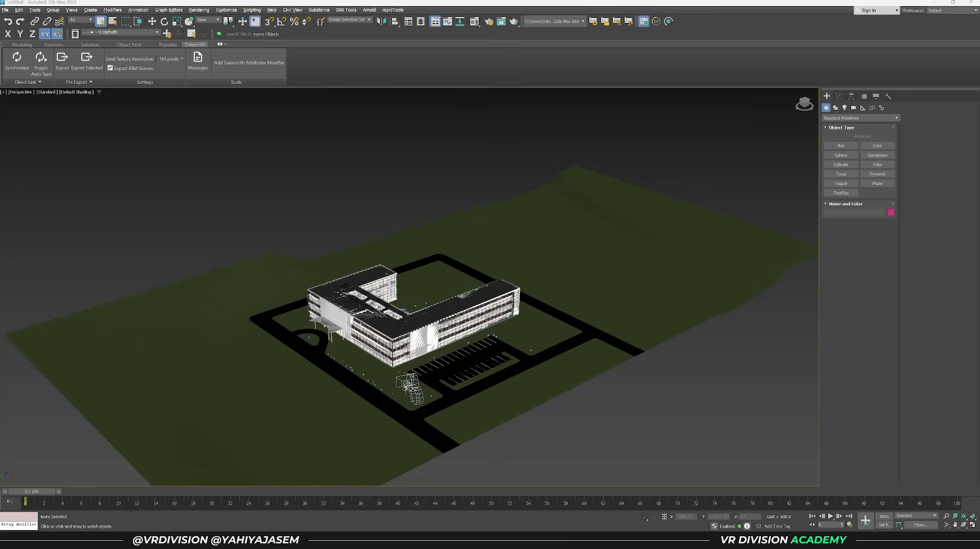Click the Export Selected icon
This screenshot has height=549, width=980.
click(86, 57)
